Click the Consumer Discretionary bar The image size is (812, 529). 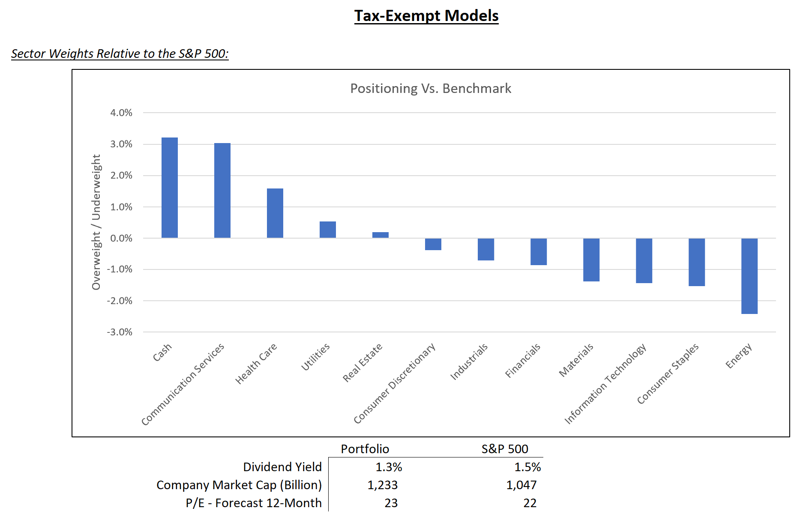[433, 244]
